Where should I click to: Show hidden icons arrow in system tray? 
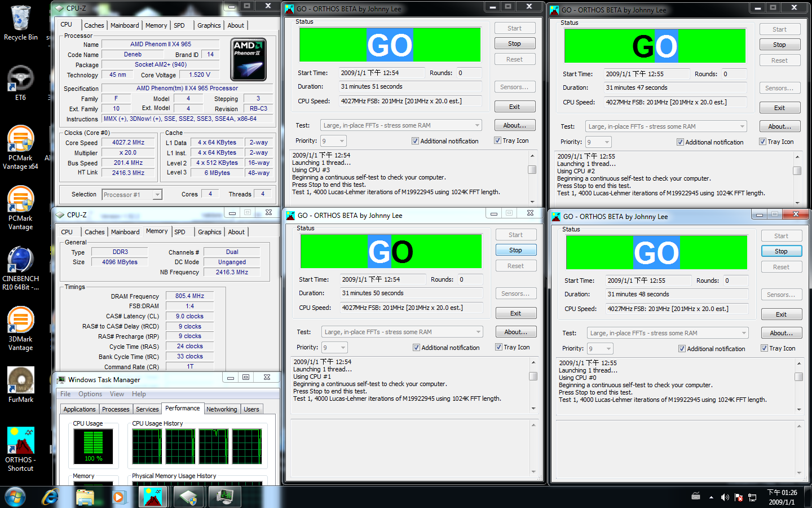pyautogui.click(x=711, y=497)
